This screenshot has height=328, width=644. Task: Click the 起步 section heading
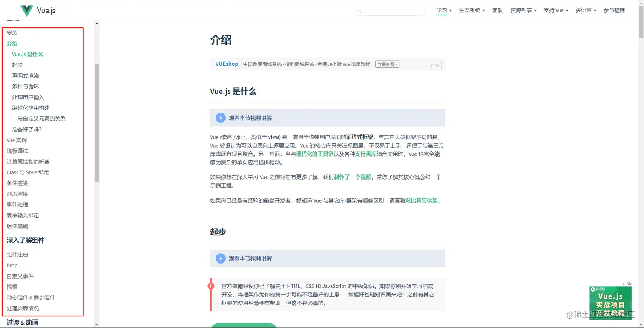(218, 232)
